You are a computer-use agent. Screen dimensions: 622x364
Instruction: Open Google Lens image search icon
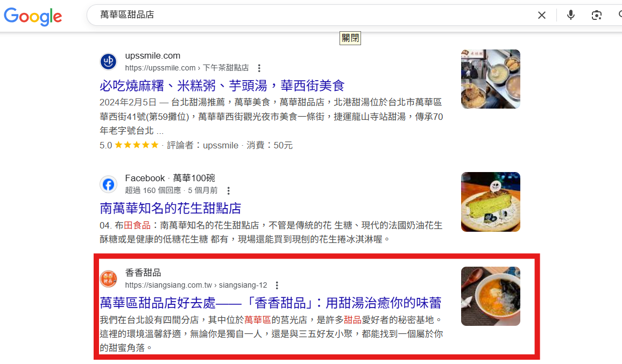(596, 15)
